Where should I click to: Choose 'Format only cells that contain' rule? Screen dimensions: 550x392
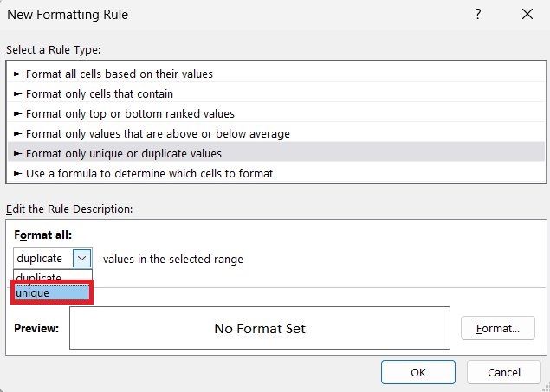point(276,93)
